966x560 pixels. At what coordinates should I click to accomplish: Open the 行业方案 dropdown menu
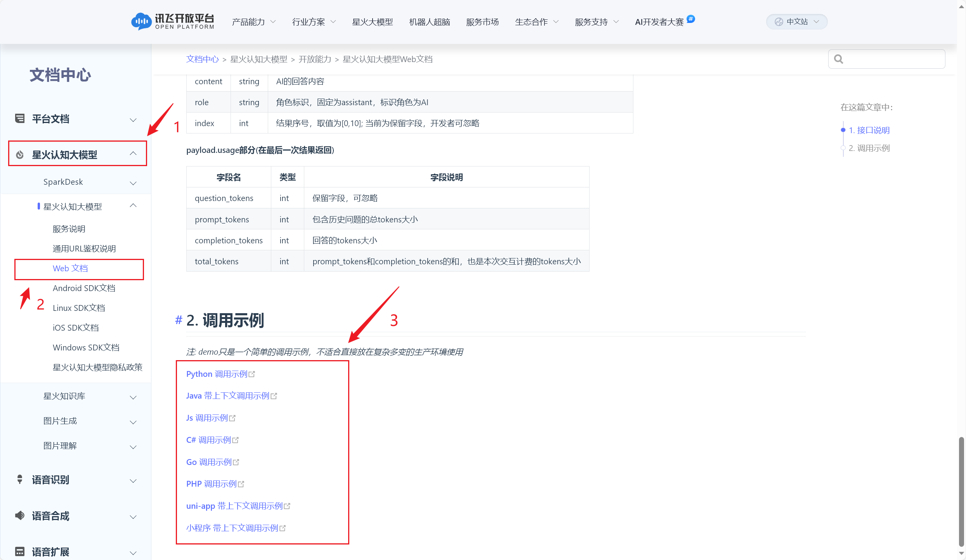tap(314, 22)
